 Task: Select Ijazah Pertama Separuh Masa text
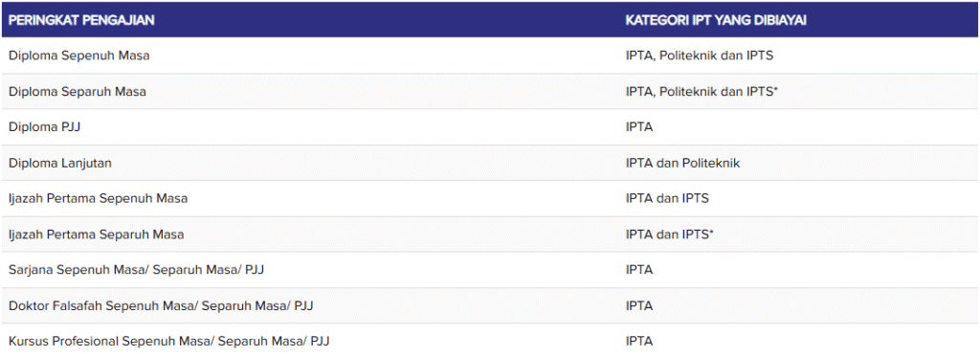pyautogui.click(x=97, y=235)
